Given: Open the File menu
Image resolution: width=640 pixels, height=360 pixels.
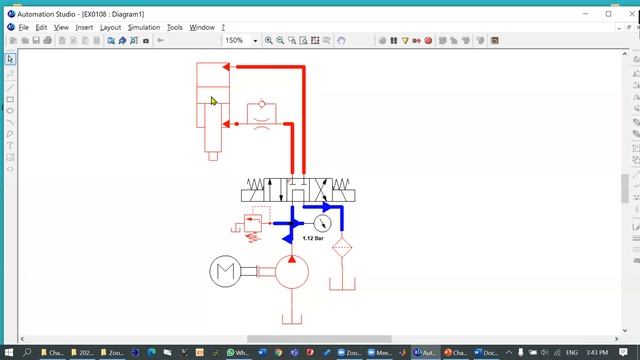Looking at the screenshot, I should click(23, 27).
